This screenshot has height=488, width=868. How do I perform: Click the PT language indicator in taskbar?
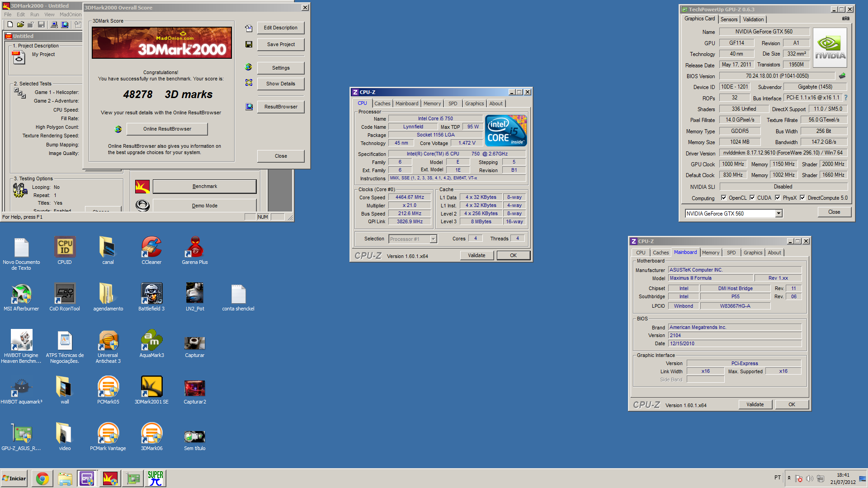[x=777, y=477]
